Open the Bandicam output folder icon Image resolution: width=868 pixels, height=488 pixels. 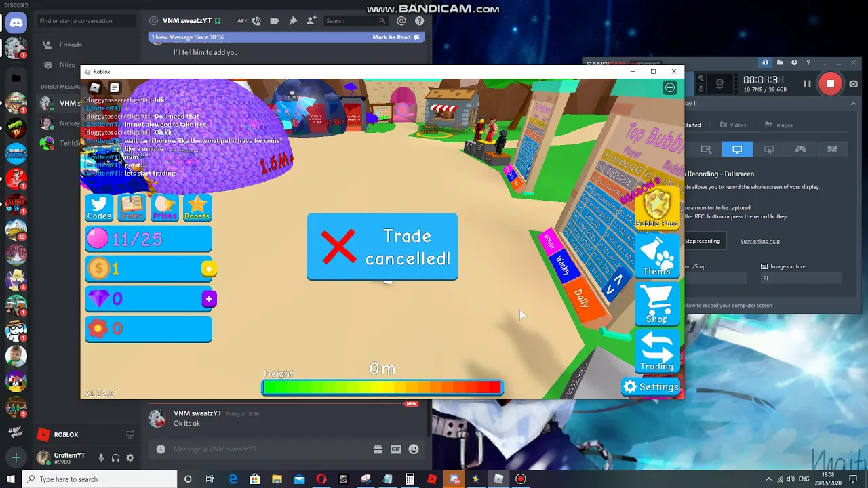click(780, 63)
